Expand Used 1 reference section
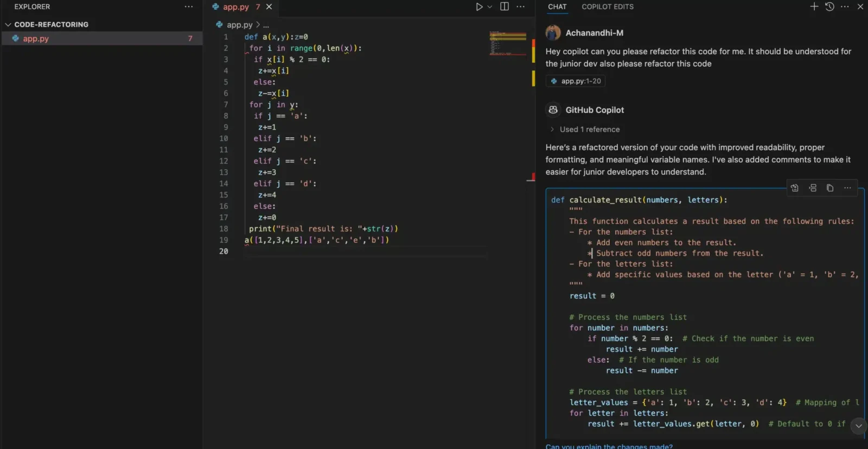Screen dimensions: 868x449 pos(585,129)
